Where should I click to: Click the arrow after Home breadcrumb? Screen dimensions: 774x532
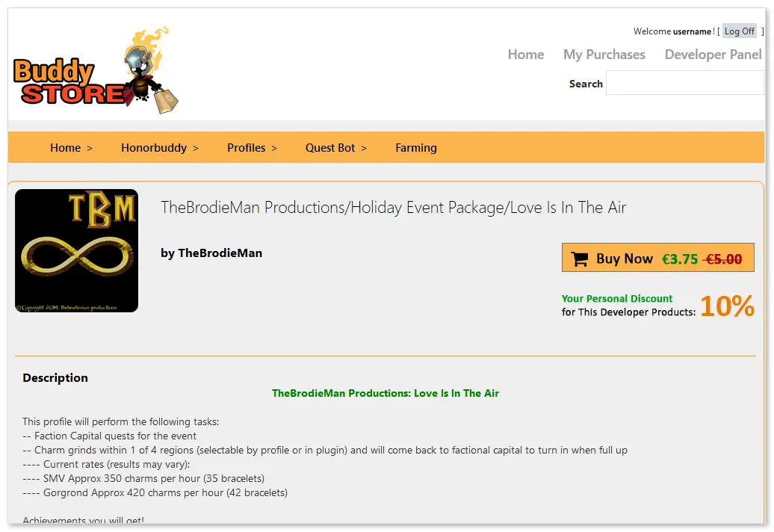click(90, 148)
